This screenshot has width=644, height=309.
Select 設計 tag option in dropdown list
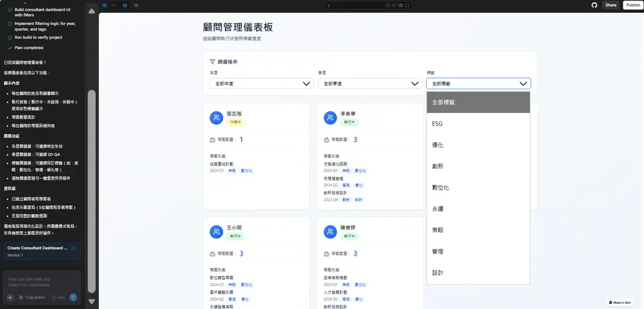[479, 273]
